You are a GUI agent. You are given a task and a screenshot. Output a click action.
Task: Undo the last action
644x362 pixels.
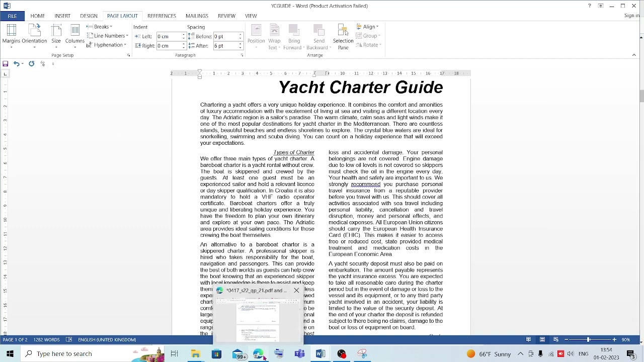[16, 64]
